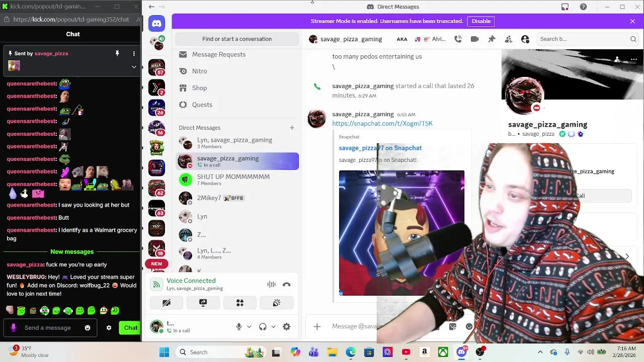Open 2Mikey7 direct message

tap(237, 198)
